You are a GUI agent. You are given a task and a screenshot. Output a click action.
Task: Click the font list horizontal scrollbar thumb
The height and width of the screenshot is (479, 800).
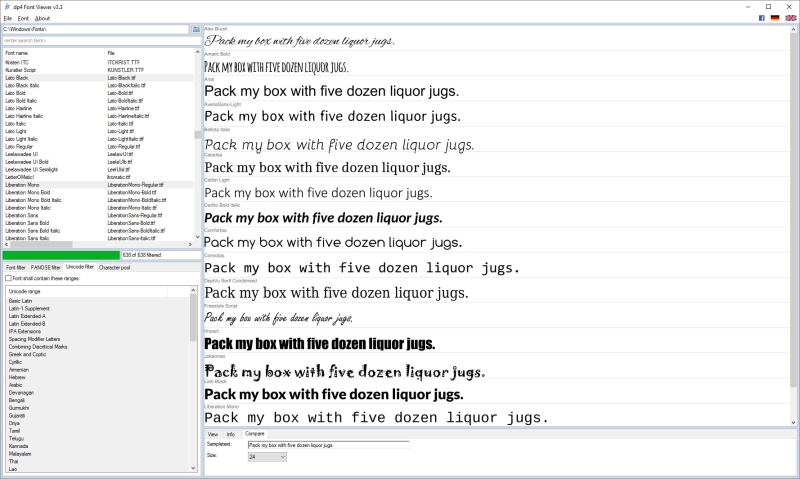(x=41, y=244)
